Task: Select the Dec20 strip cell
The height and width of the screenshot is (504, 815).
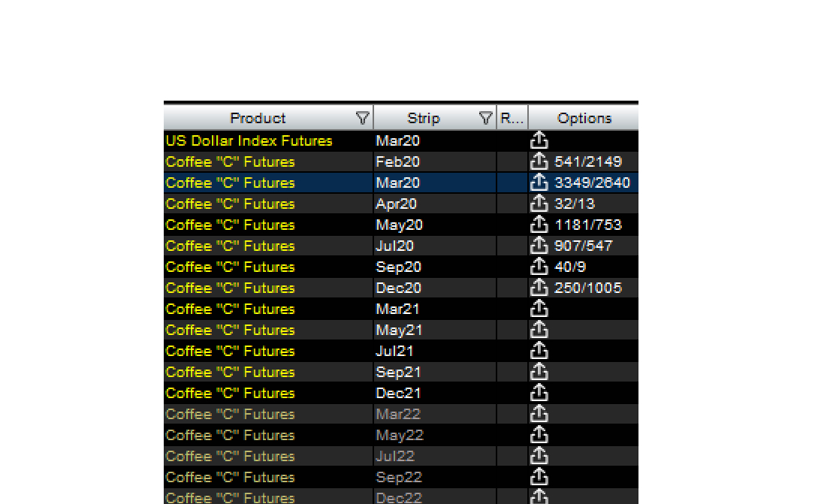Action: pyautogui.click(x=434, y=288)
